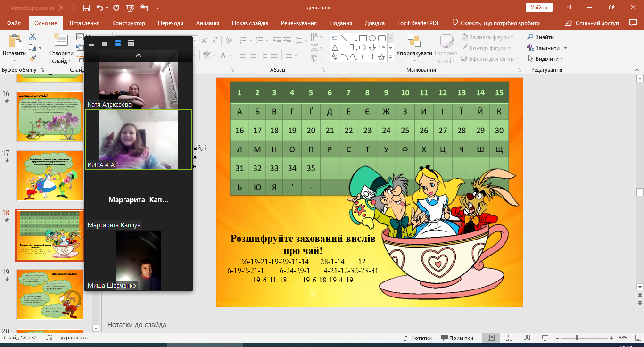Expand the shapes gallery more arrow
Viewport: 644px width, 347px height.
390,58
